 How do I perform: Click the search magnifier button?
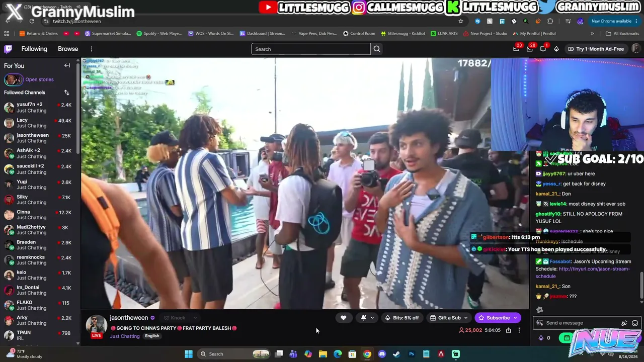click(x=377, y=49)
